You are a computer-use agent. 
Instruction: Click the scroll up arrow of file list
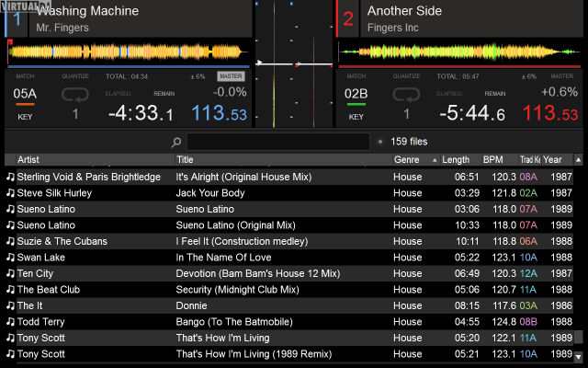point(578,160)
